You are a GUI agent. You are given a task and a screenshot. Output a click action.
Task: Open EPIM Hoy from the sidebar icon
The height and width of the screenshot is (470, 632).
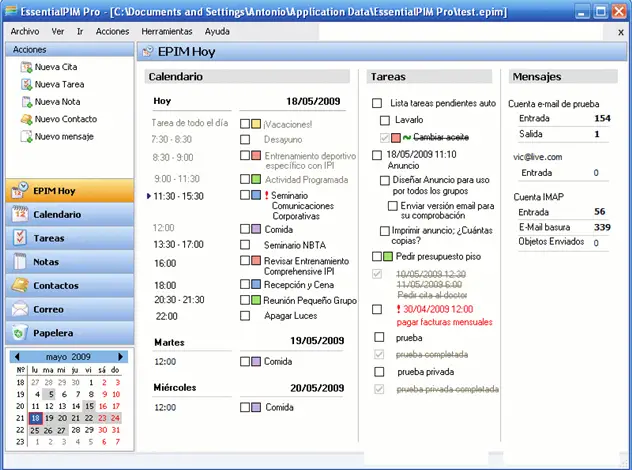click(x=19, y=190)
